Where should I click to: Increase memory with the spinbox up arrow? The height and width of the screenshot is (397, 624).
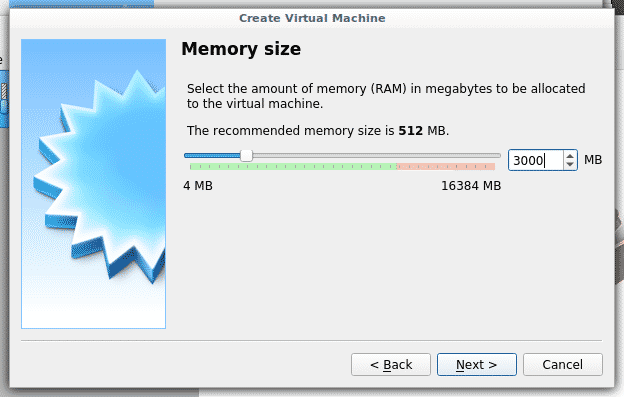click(x=570, y=156)
